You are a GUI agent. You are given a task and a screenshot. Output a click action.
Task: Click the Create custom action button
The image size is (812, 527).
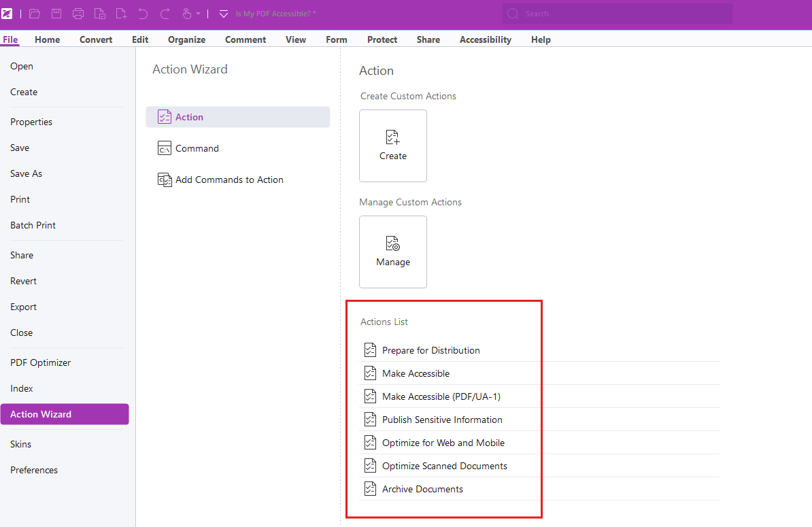pyautogui.click(x=393, y=146)
